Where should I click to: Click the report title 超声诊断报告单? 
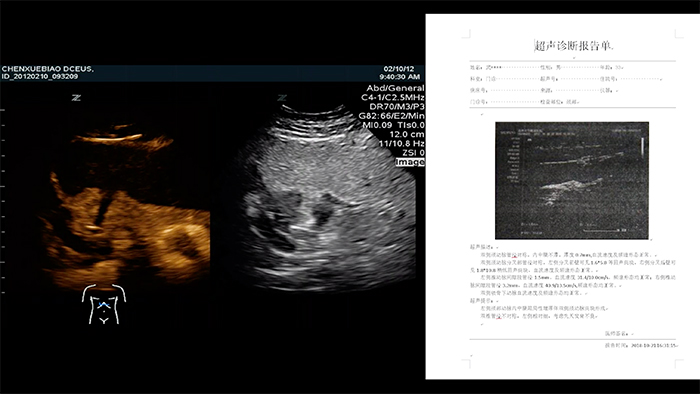pyautogui.click(x=574, y=46)
